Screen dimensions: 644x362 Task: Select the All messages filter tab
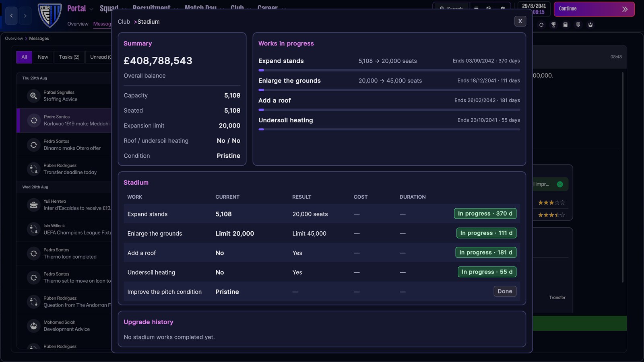[x=24, y=57]
